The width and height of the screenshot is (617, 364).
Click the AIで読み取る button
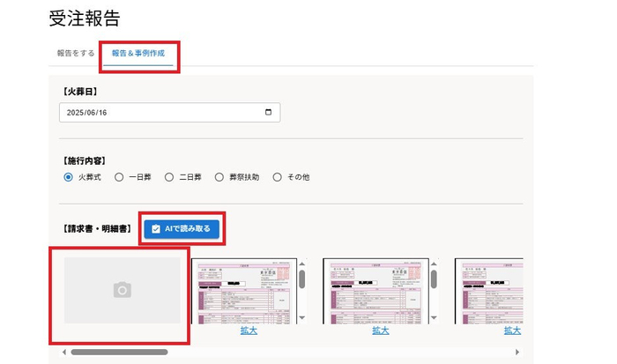(x=182, y=228)
